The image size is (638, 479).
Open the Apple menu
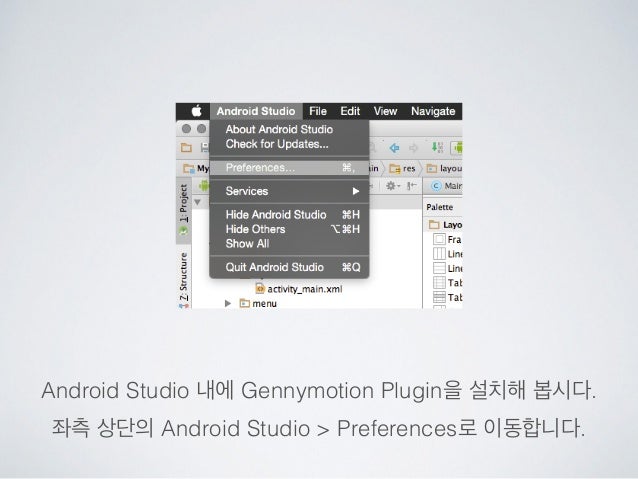pos(197,111)
